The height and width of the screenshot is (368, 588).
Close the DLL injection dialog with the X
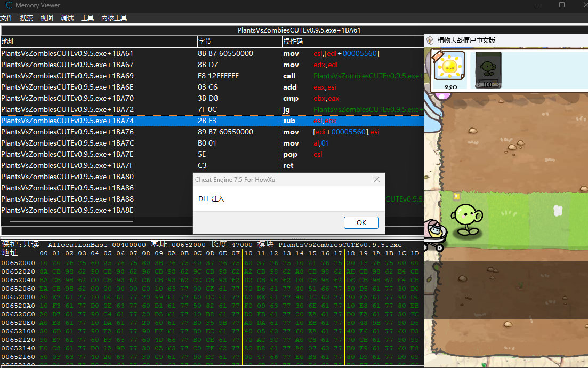click(377, 180)
